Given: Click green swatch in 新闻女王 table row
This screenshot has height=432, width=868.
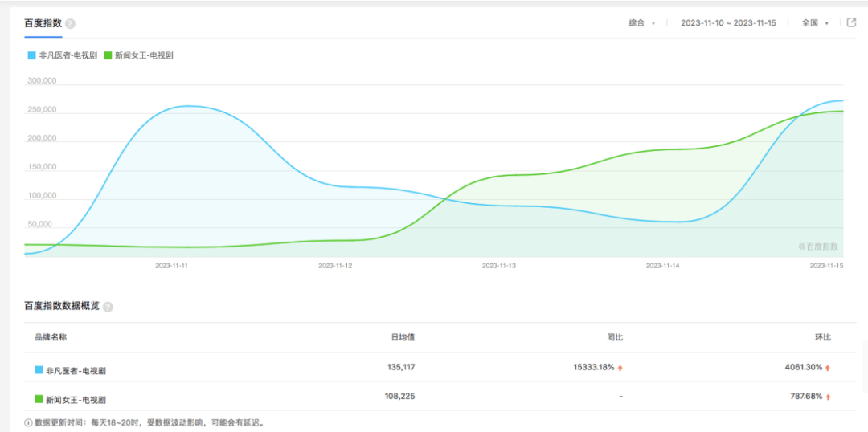Looking at the screenshot, I should [39, 398].
